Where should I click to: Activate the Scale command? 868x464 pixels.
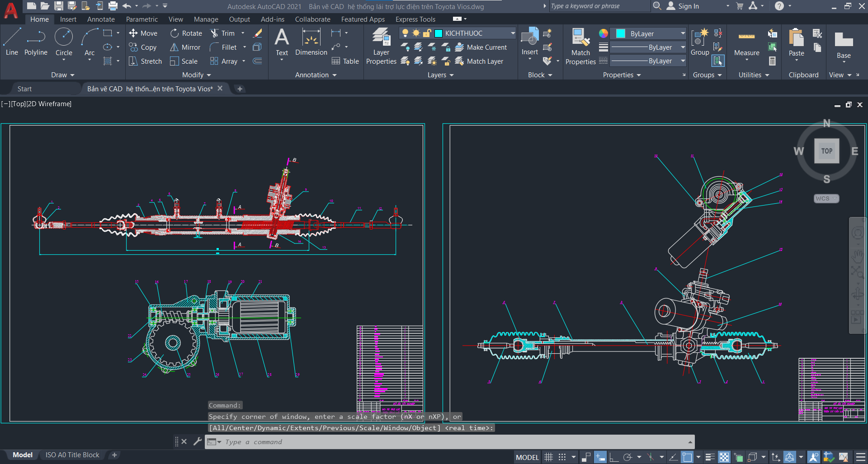(184, 61)
